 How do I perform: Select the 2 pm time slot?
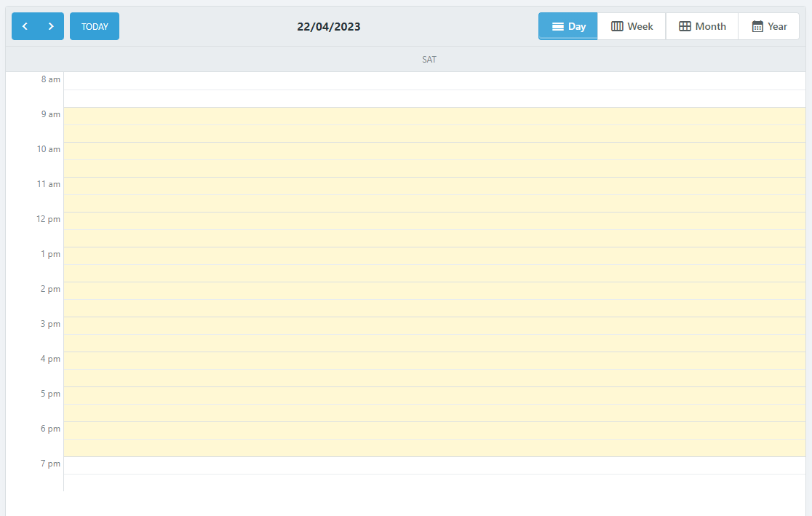tap(434, 290)
